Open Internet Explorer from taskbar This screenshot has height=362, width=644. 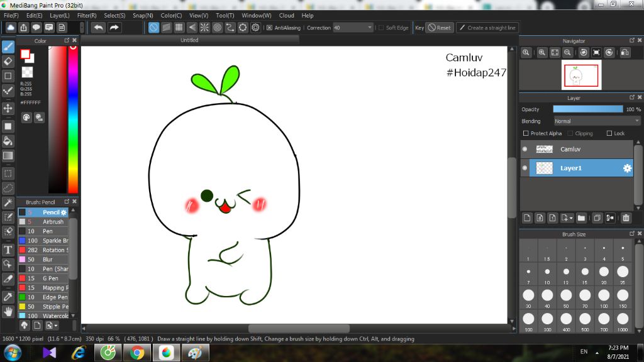coord(79,353)
